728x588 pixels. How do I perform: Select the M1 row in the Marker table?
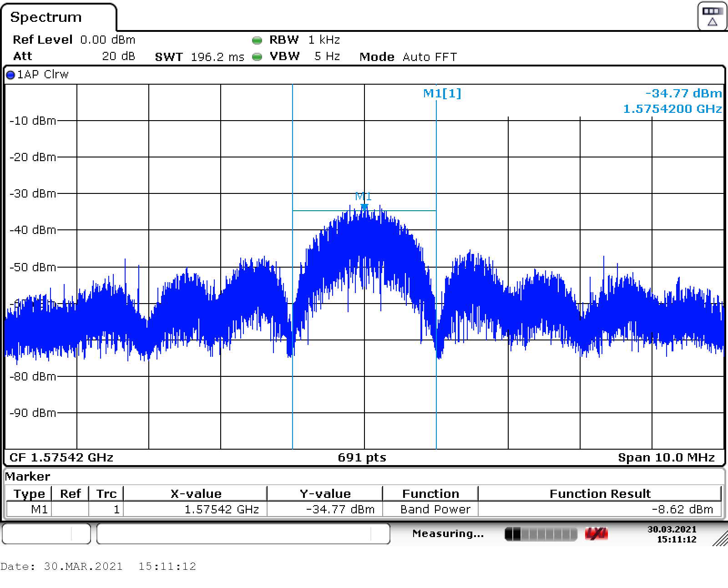(x=39, y=509)
